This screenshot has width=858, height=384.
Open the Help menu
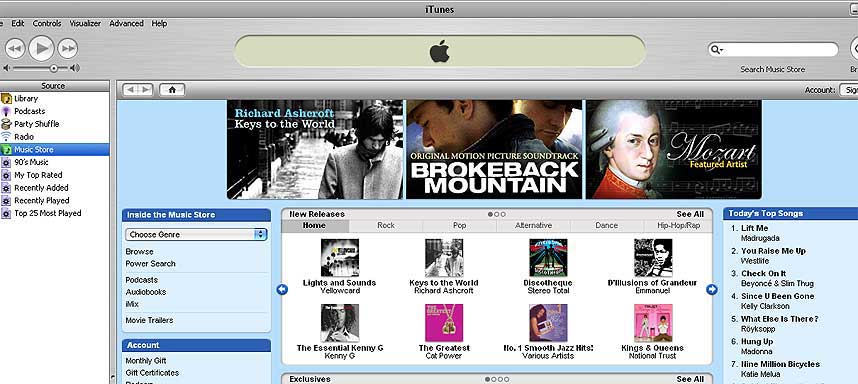coord(159,24)
